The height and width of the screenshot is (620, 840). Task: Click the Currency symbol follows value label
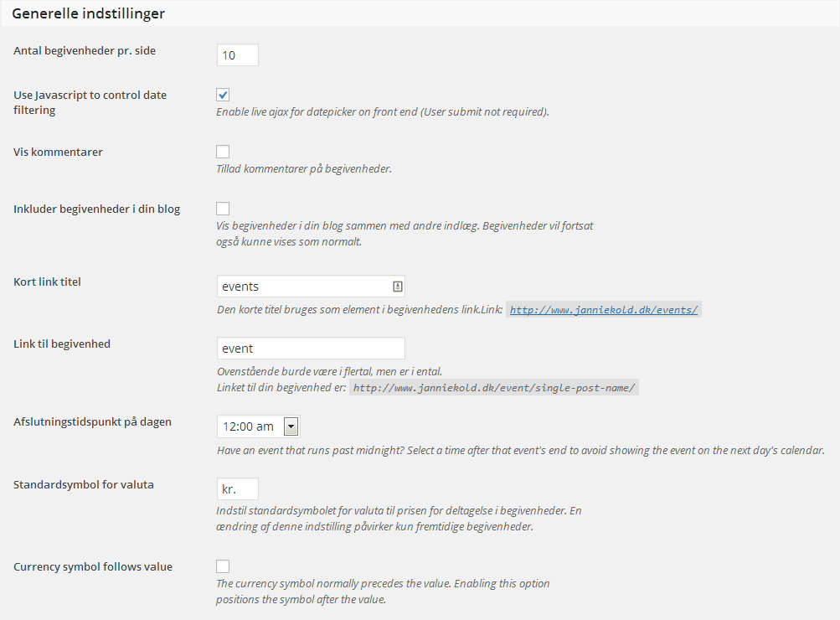tap(93, 567)
